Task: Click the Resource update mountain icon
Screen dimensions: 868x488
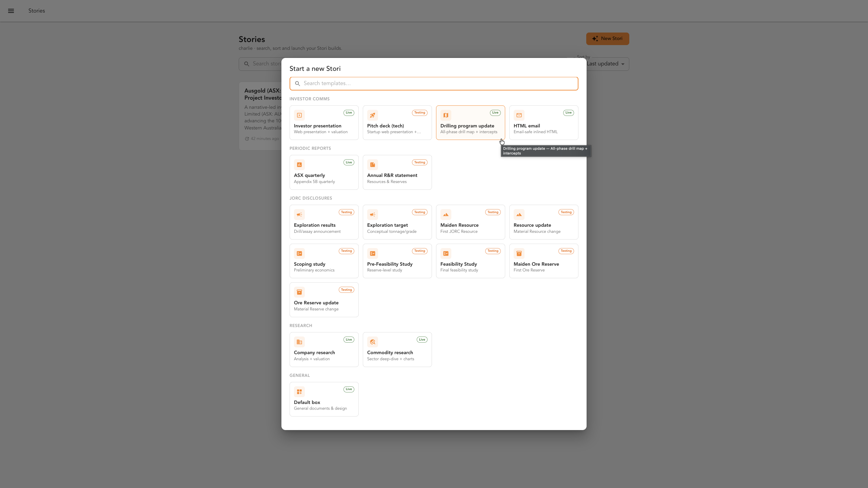Action: point(519,215)
